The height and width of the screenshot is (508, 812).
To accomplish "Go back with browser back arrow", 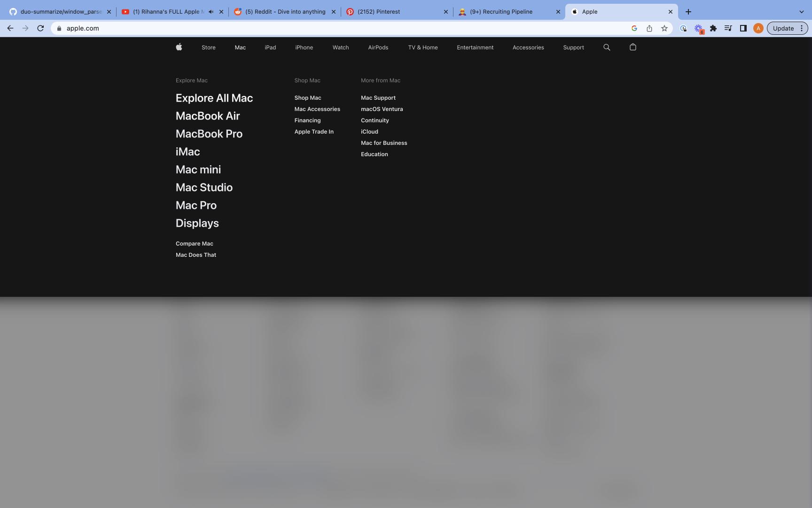I will pyautogui.click(x=10, y=28).
